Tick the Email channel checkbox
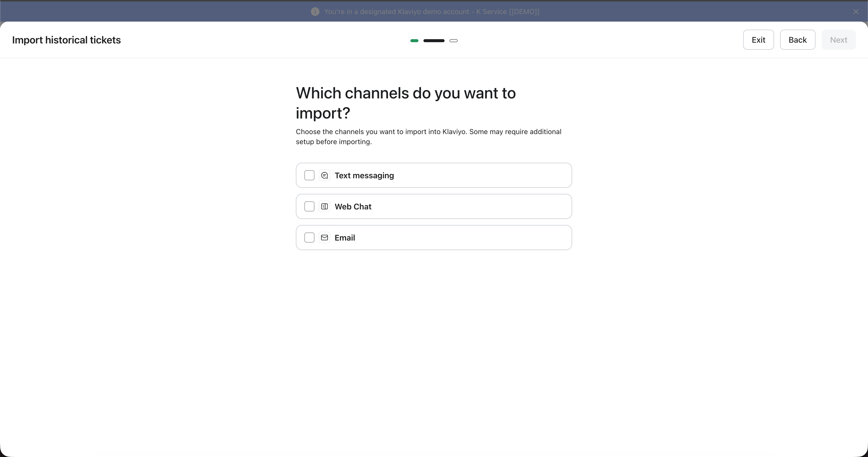Screen dimensions: 868x457 [309, 238]
